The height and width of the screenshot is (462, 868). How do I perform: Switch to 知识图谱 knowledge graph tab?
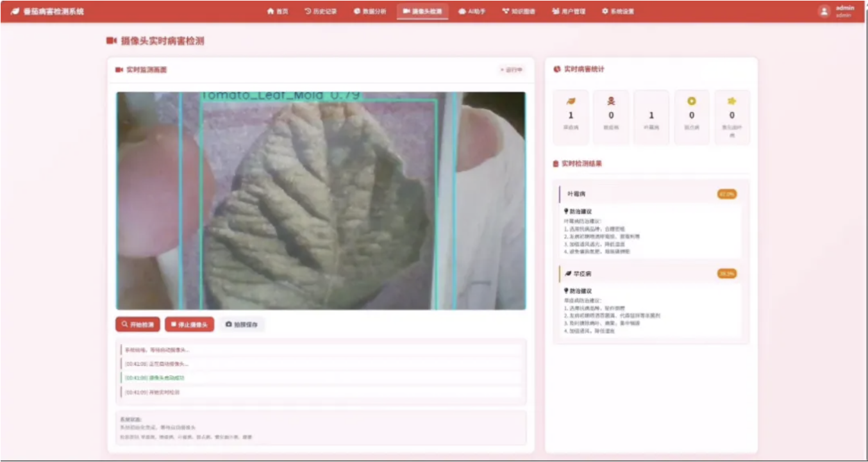(519, 12)
